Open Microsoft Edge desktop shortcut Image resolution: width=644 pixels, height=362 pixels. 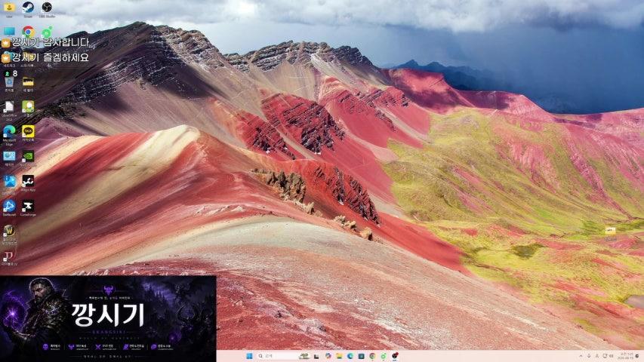click(x=9, y=132)
